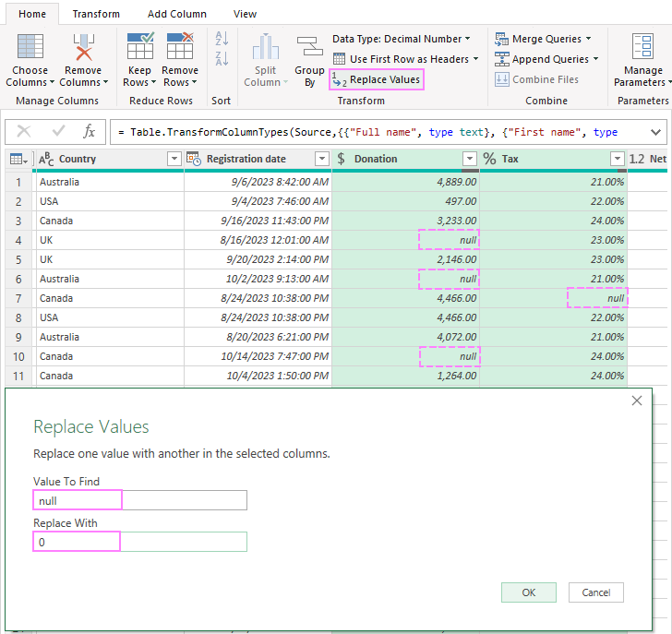Viewport: 672px width, 634px height.
Task: Click the datetime type icon on Registration date
Action: [x=194, y=159]
